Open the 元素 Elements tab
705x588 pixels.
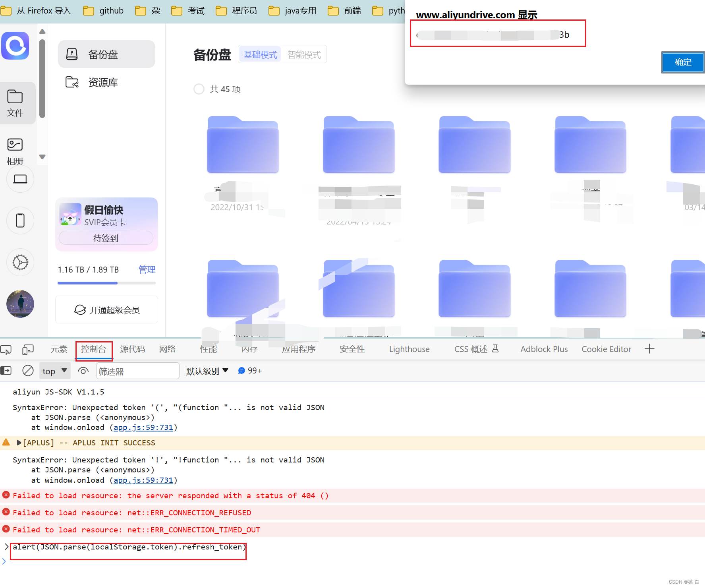point(59,349)
